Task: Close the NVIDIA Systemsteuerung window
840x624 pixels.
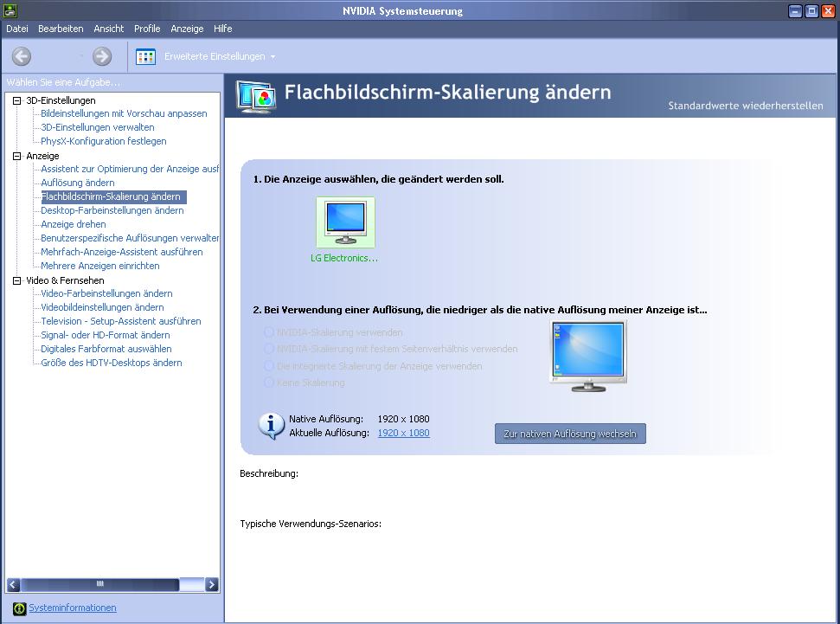Action: (x=828, y=11)
